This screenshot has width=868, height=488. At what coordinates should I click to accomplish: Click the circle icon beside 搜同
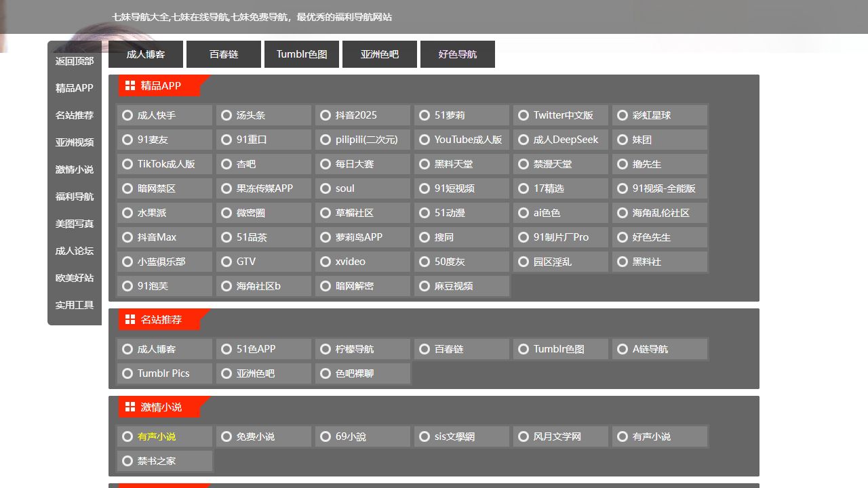tap(425, 237)
